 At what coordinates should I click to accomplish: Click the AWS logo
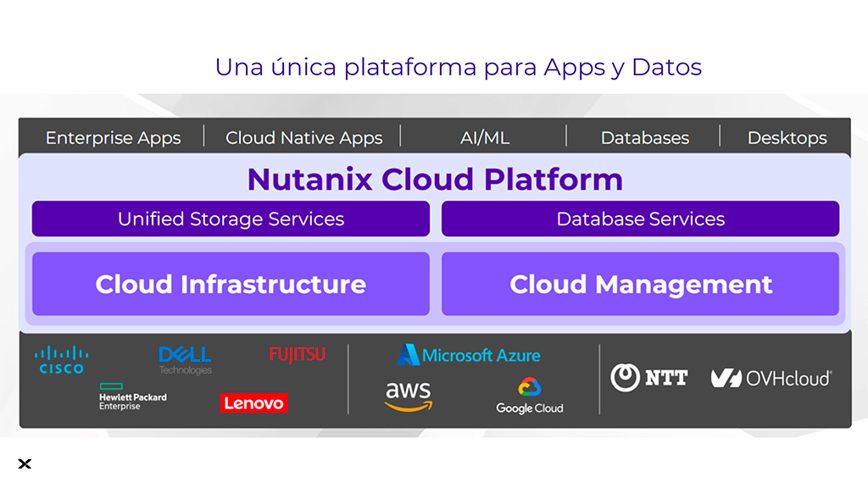pyautogui.click(x=409, y=396)
